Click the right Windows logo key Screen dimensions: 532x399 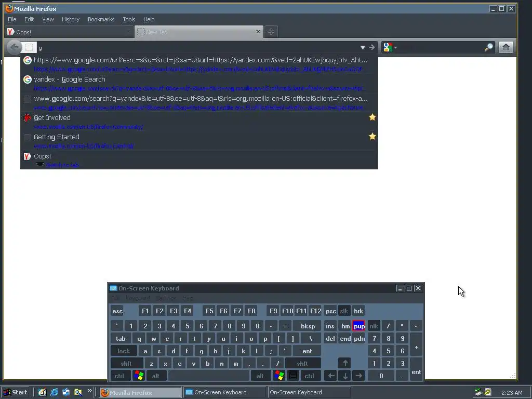coord(279,376)
